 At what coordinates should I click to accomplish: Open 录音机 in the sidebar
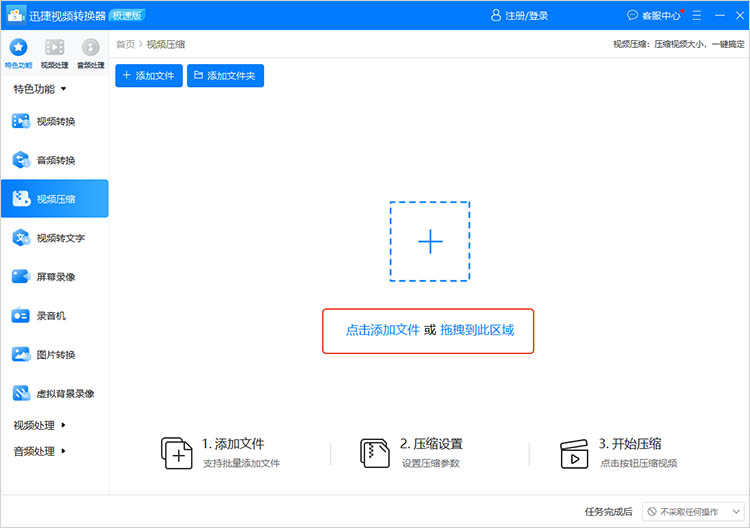55,316
